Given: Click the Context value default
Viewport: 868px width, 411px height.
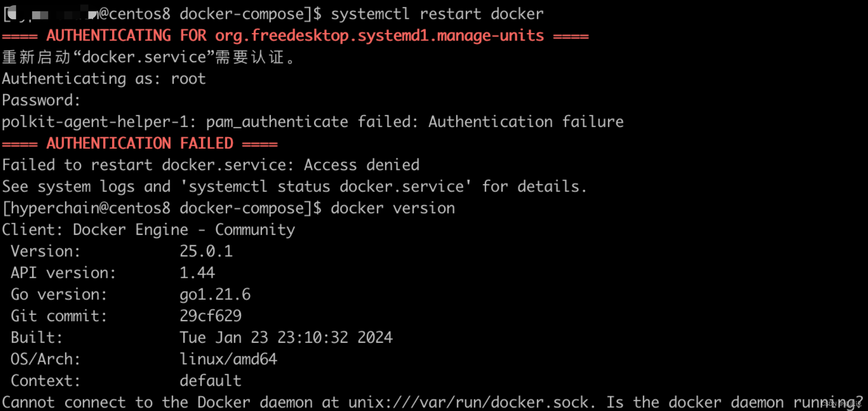Looking at the screenshot, I should pyautogui.click(x=210, y=381).
